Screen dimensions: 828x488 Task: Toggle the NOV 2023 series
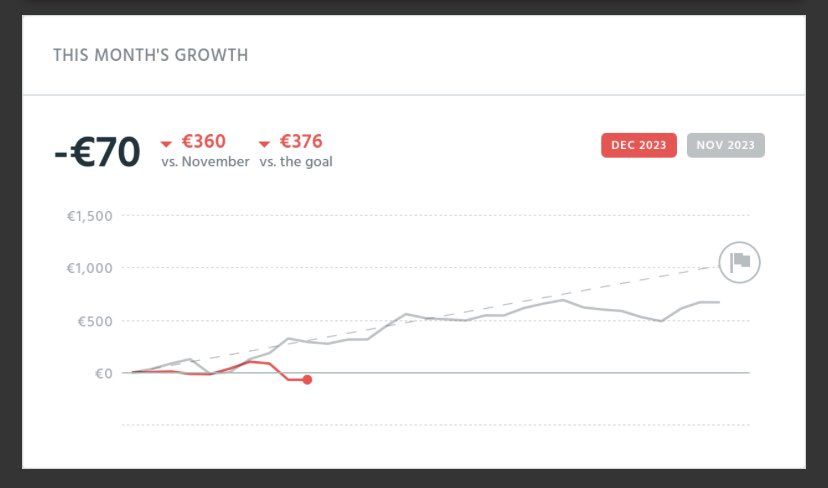click(x=725, y=145)
